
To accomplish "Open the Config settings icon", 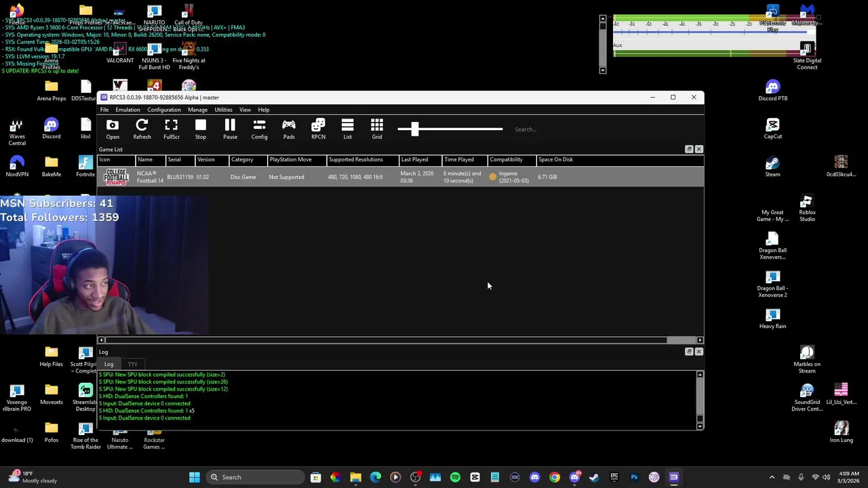I will coord(259,129).
